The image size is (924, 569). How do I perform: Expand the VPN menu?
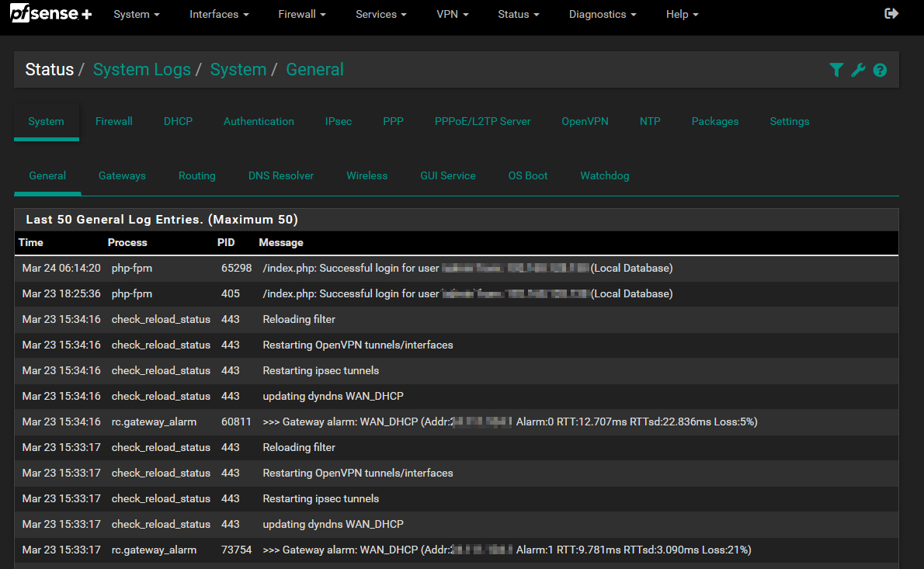coord(453,14)
